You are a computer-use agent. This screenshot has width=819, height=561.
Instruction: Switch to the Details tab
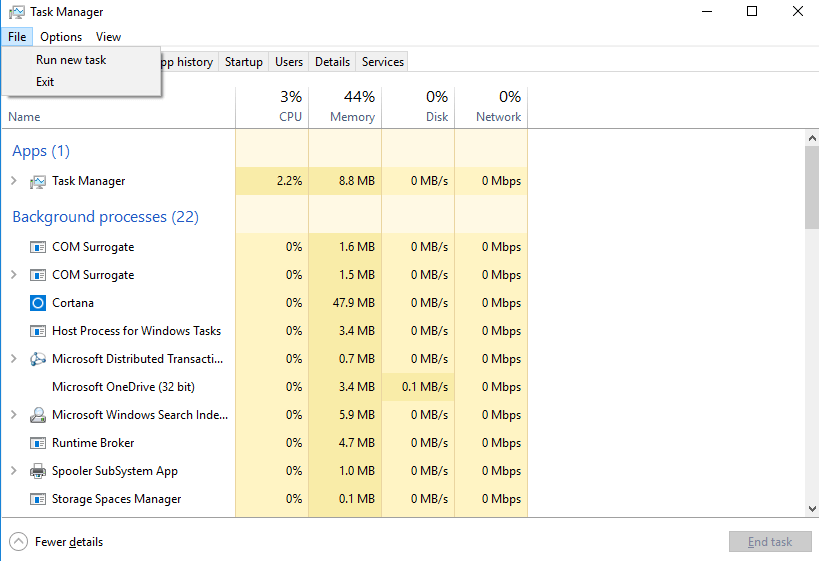(332, 62)
